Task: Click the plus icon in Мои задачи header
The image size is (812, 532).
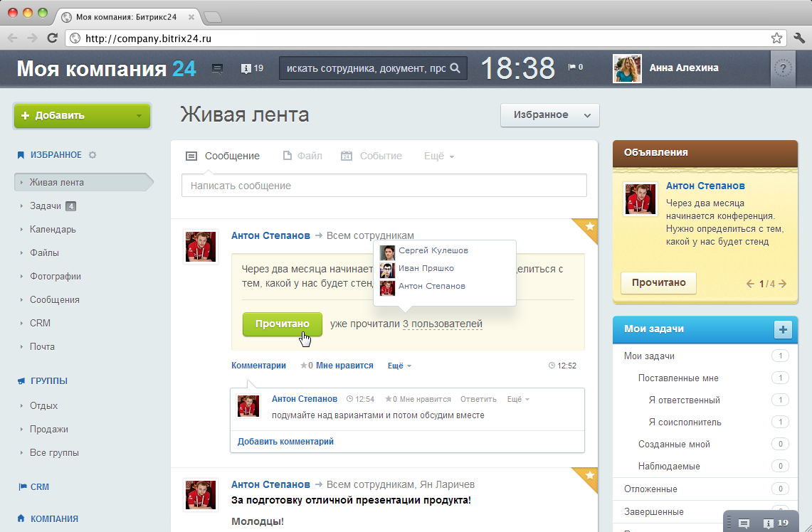Action: click(783, 329)
